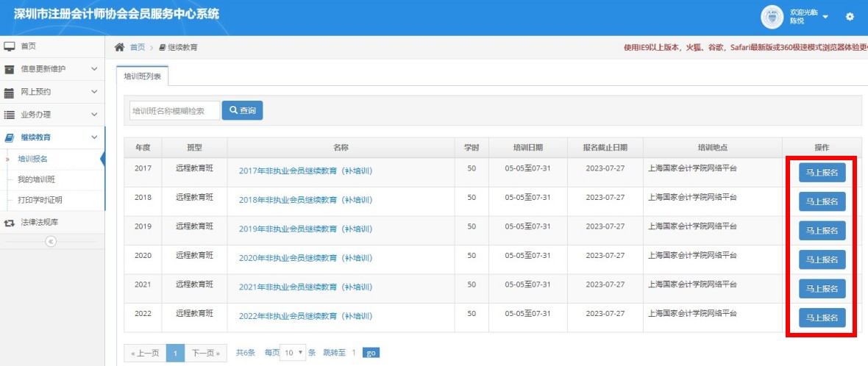
Task: Click 马上报名 for the 2020 class
Action: coord(822,259)
